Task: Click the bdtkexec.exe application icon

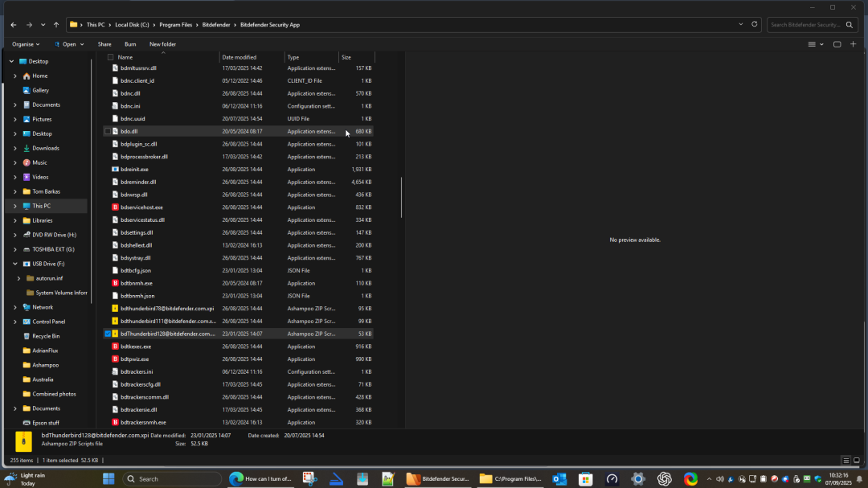Action: point(115,347)
